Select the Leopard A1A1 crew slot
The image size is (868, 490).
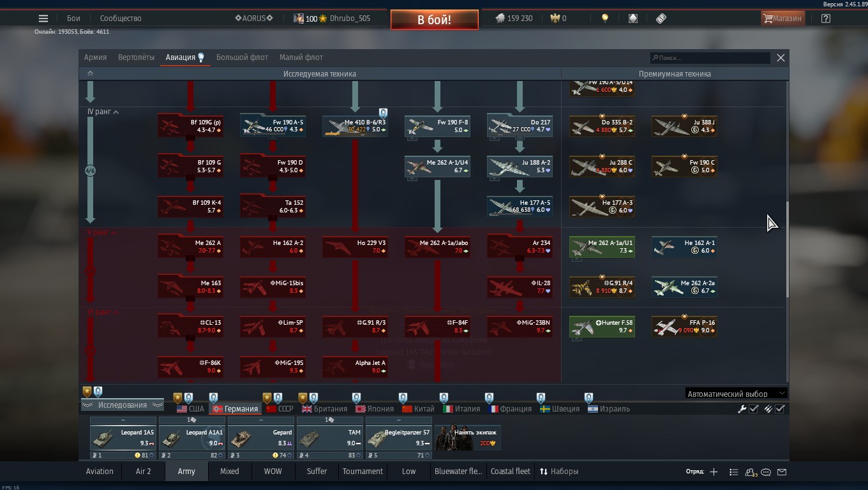[x=192, y=437]
